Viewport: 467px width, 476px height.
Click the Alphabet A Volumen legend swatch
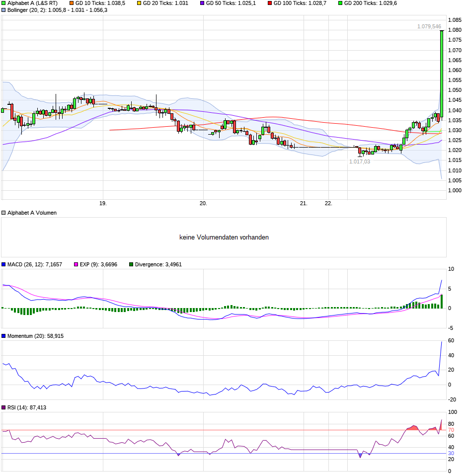click(3, 213)
